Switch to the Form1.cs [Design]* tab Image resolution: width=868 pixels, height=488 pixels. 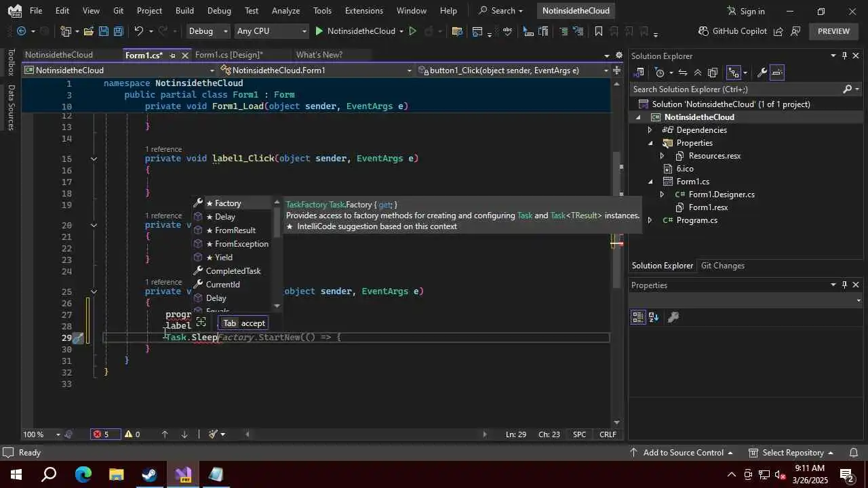(229, 55)
